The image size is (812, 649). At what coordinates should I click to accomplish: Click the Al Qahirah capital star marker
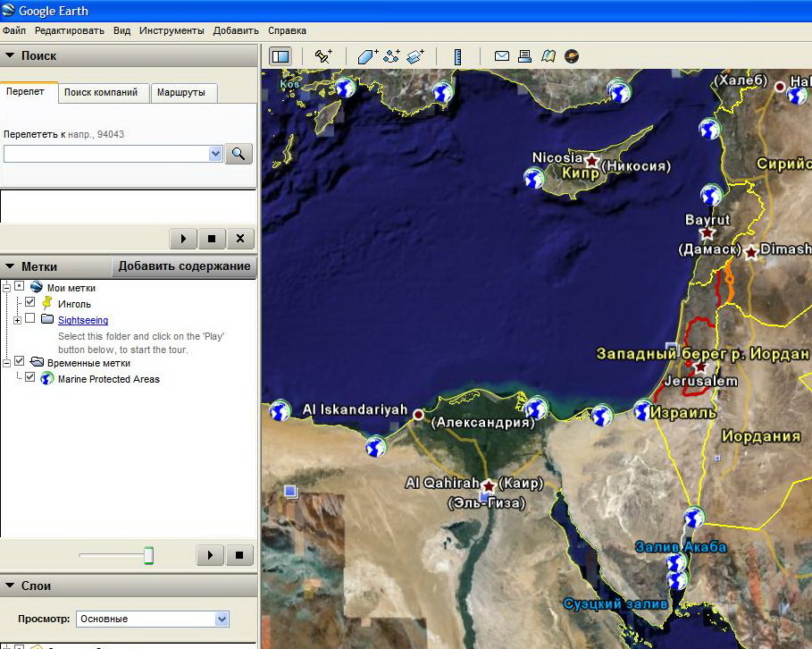[x=489, y=486]
